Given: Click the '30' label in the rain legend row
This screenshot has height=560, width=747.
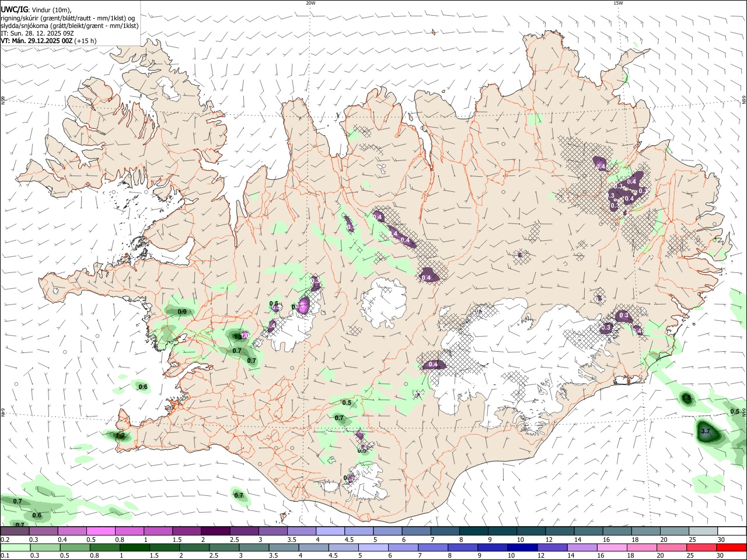Looking at the screenshot, I should tap(720, 556).
